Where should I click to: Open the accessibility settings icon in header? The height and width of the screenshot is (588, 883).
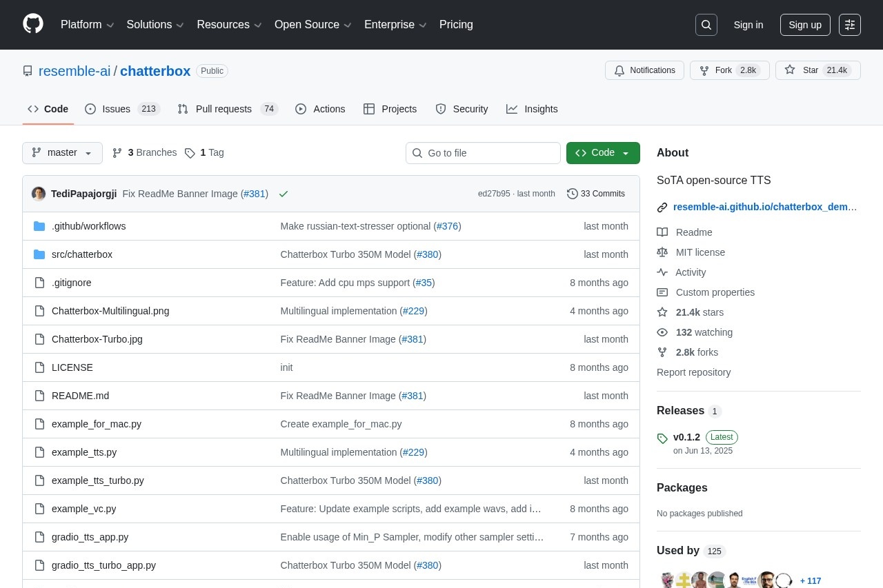tap(850, 25)
